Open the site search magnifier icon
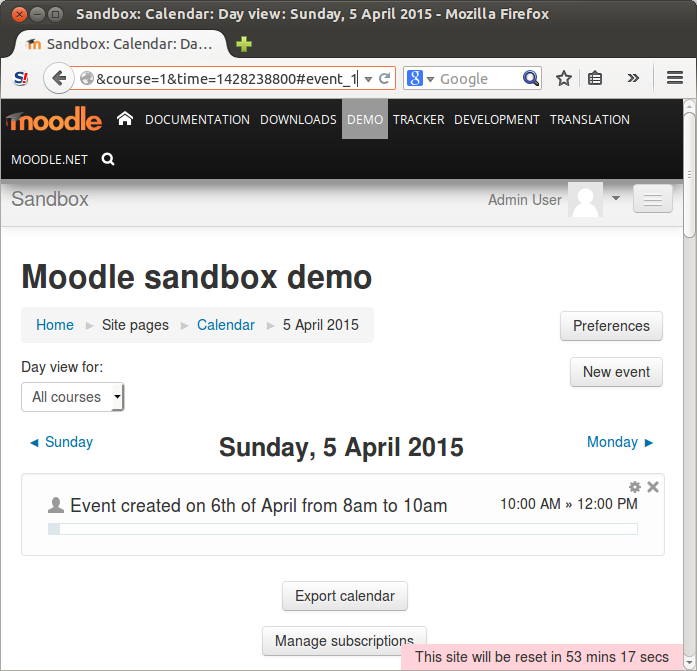Screen dimensions: 697x671 pyautogui.click(x=108, y=159)
